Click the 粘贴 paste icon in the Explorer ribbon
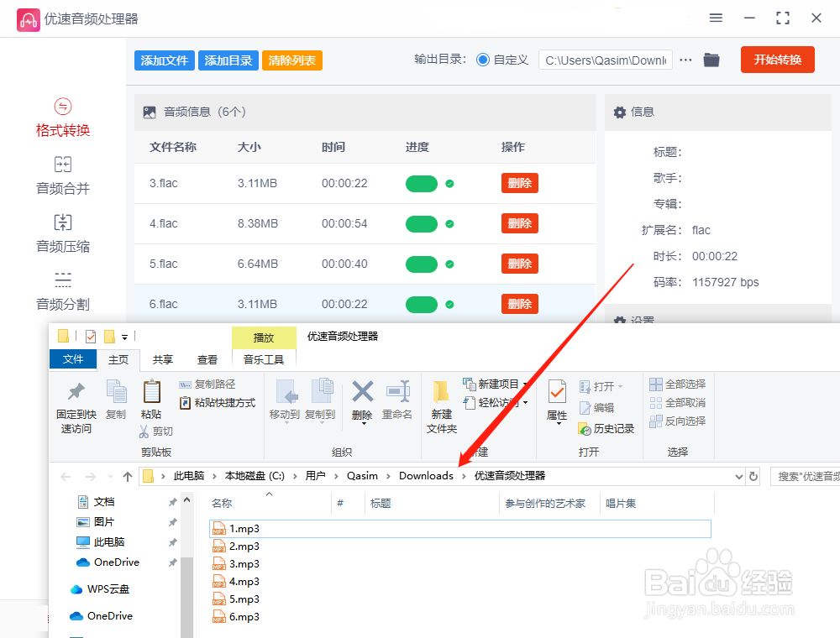840x638 pixels. (151, 392)
